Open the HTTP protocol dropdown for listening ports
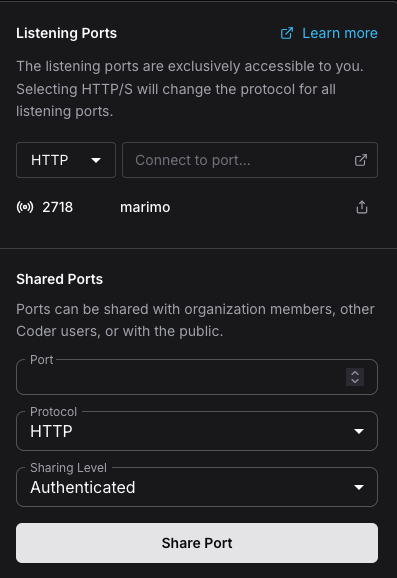This screenshot has width=397, height=578. (x=66, y=160)
